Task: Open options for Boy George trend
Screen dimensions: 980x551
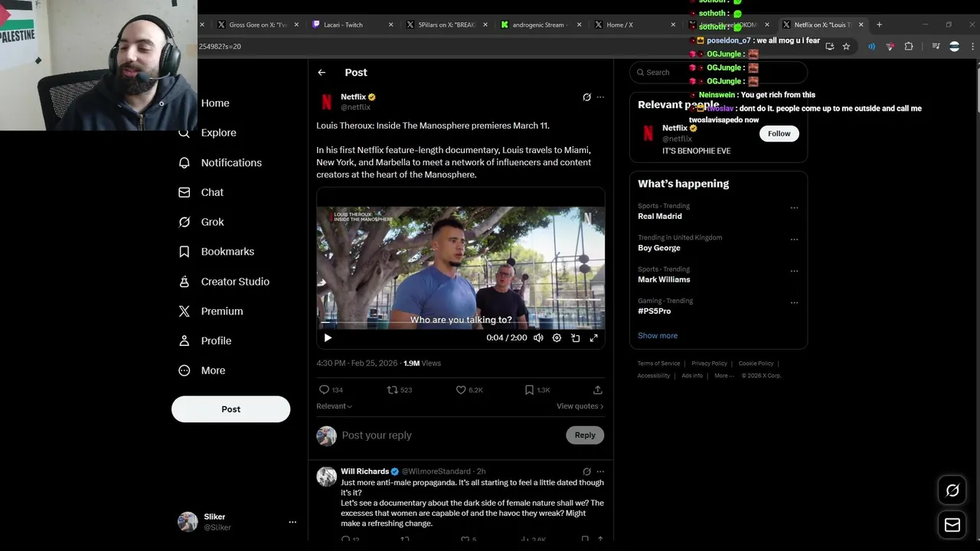Action: tap(794, 240)
